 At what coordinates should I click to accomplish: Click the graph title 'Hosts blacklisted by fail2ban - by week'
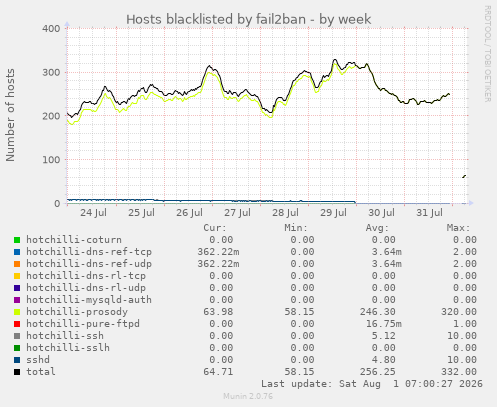(x=248, y=19)
